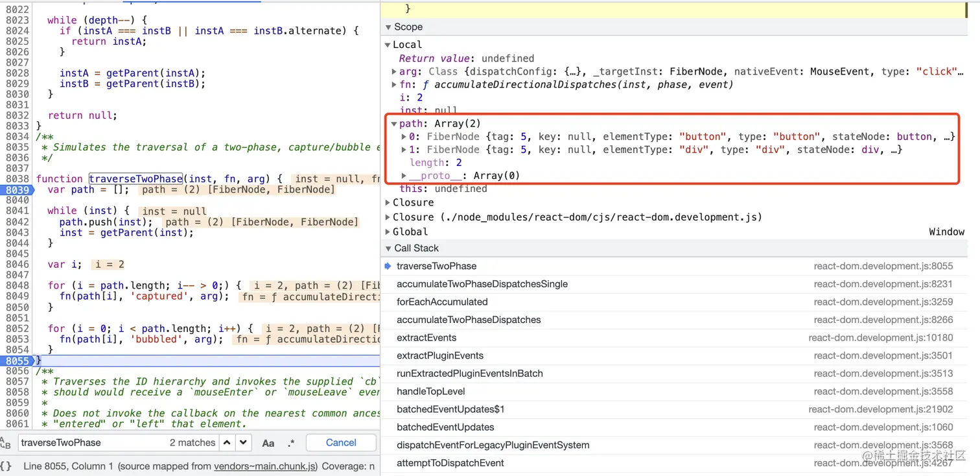Select the accumulateTwoPhaseDispatchesSingle stack frame
Image resolution: width=980 pixels, height=476 pixels.
[x=674, y=284]
